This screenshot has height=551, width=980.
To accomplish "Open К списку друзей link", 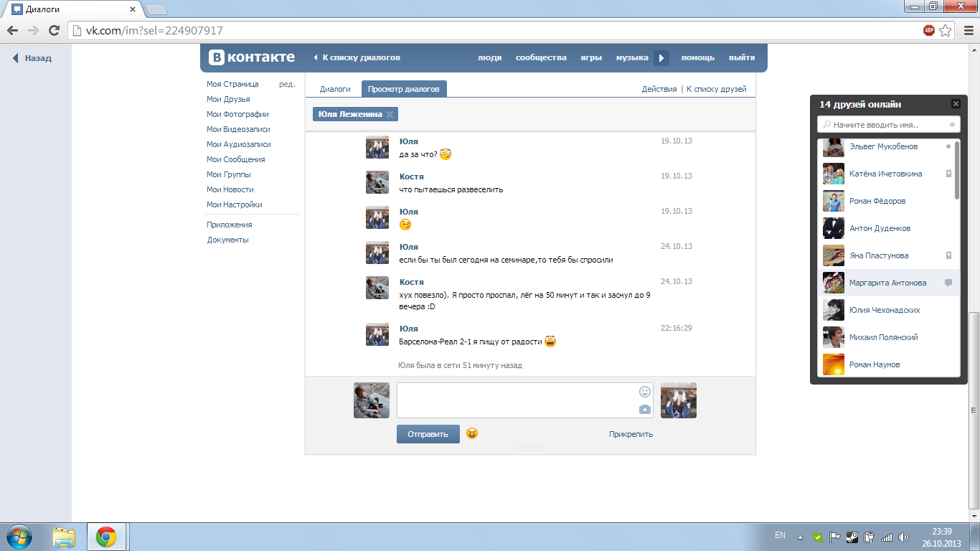I will point(717,89).
